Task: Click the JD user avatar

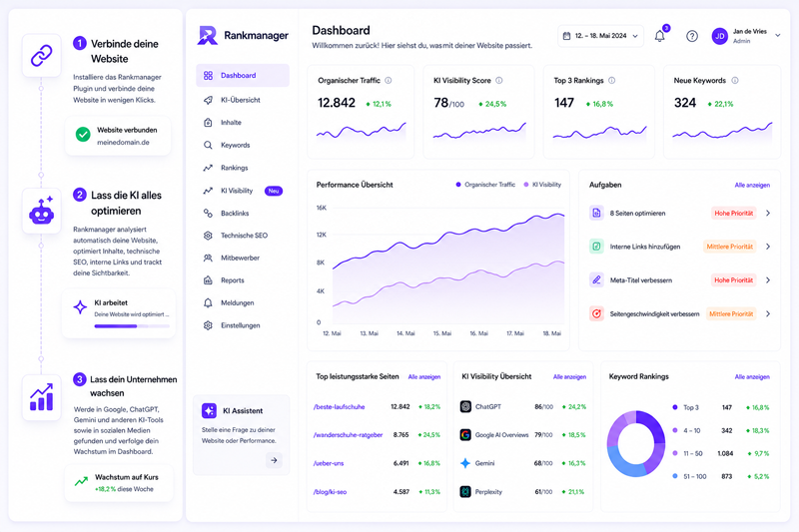Action: tap(719, 36)
